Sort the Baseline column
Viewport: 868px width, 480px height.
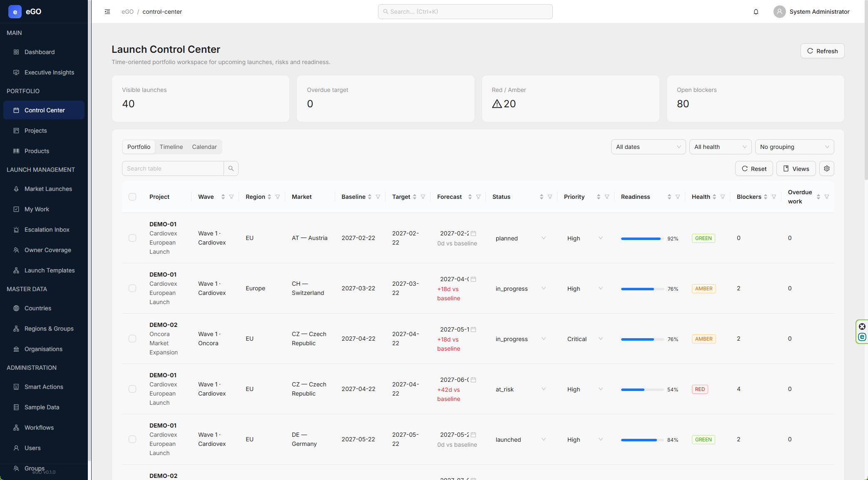coord(370,197)
